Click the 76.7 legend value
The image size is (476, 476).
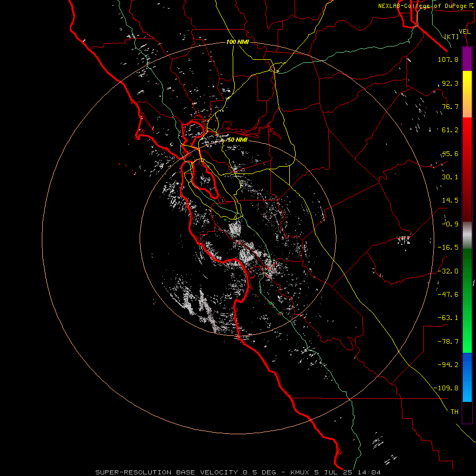(450, 106)
